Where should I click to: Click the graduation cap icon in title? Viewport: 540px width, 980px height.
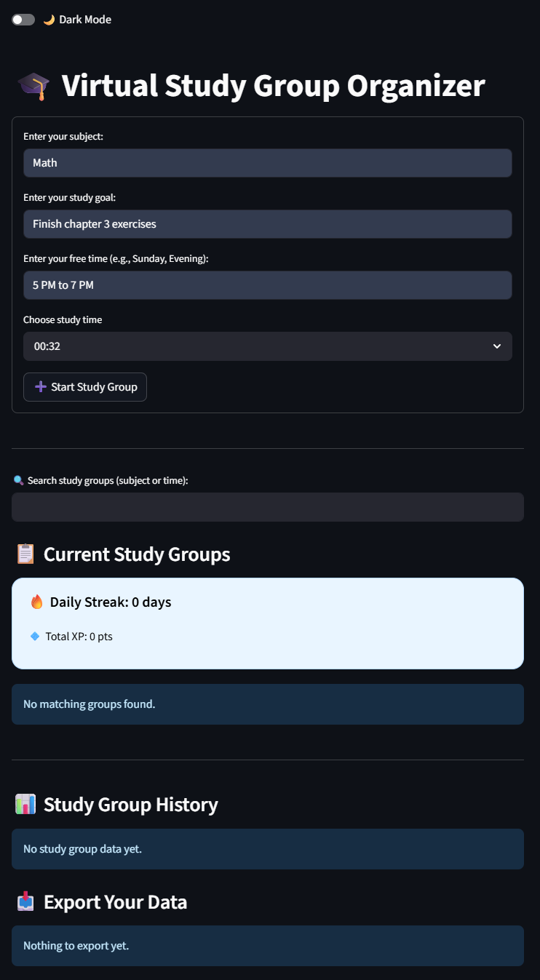[33, 86]
